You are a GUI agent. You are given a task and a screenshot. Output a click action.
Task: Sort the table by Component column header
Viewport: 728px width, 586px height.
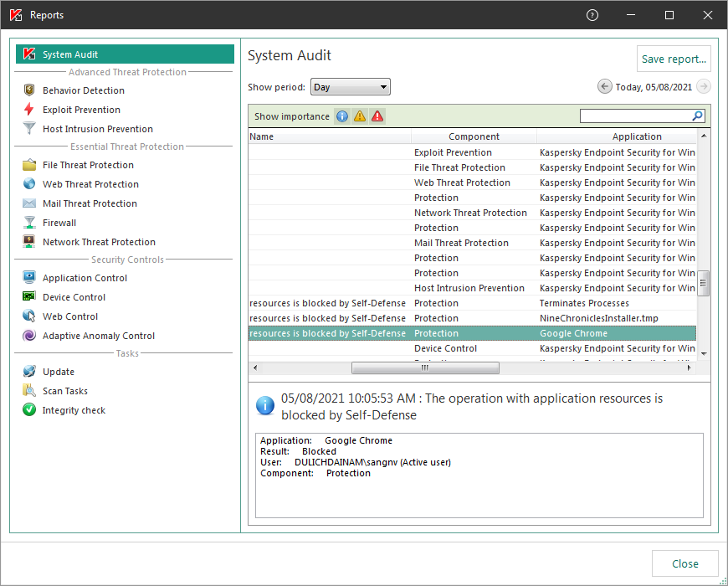tap(474, 136)
